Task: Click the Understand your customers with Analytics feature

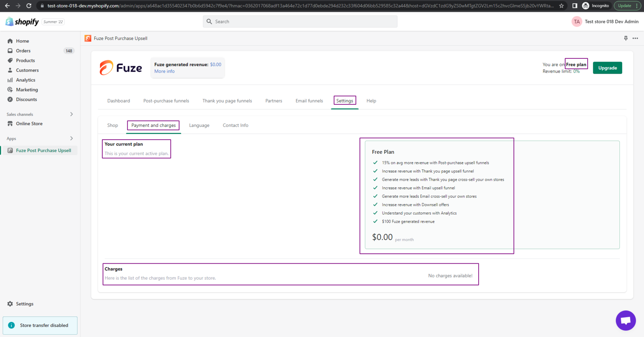Action: click(x=419, y=213)
